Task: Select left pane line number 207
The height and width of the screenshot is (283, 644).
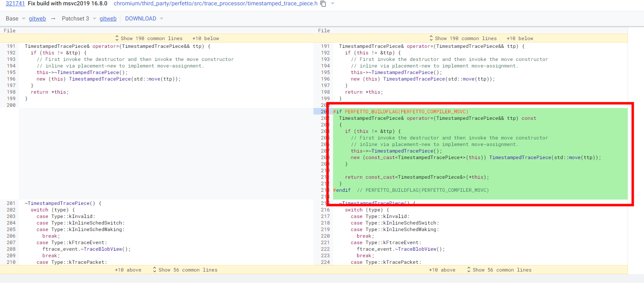Action: 11,243
